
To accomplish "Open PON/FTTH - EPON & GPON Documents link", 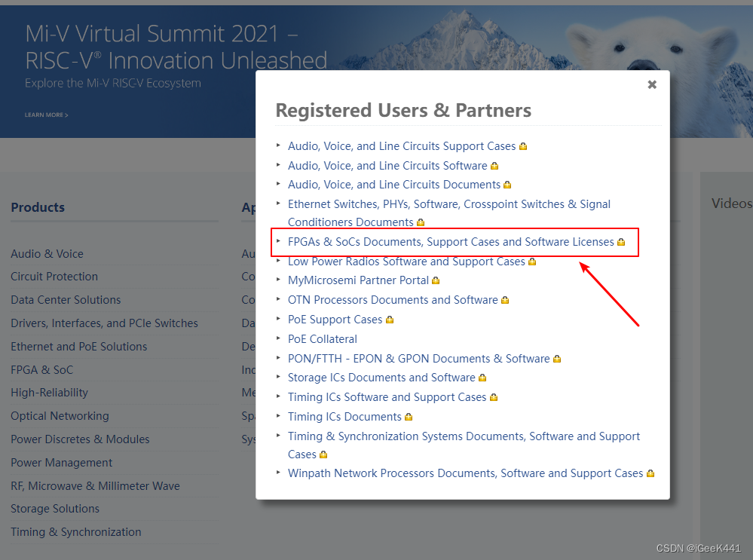I will (418, 359).
